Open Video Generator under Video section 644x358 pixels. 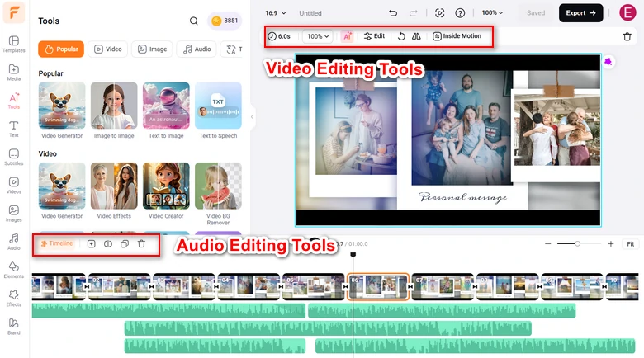(62, 191)
